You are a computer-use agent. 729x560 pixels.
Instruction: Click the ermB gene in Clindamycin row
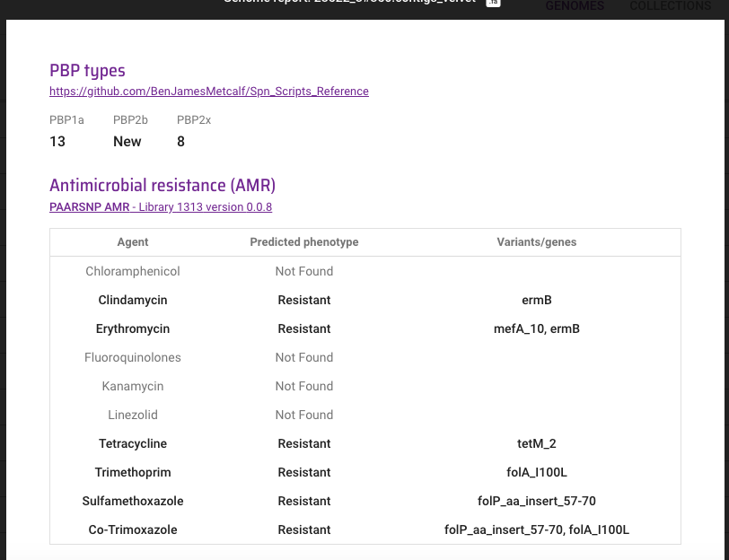537,301
